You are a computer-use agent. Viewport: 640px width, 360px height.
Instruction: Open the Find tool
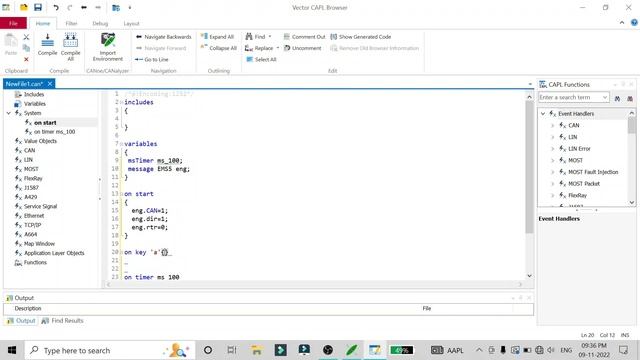pos(255,37)
